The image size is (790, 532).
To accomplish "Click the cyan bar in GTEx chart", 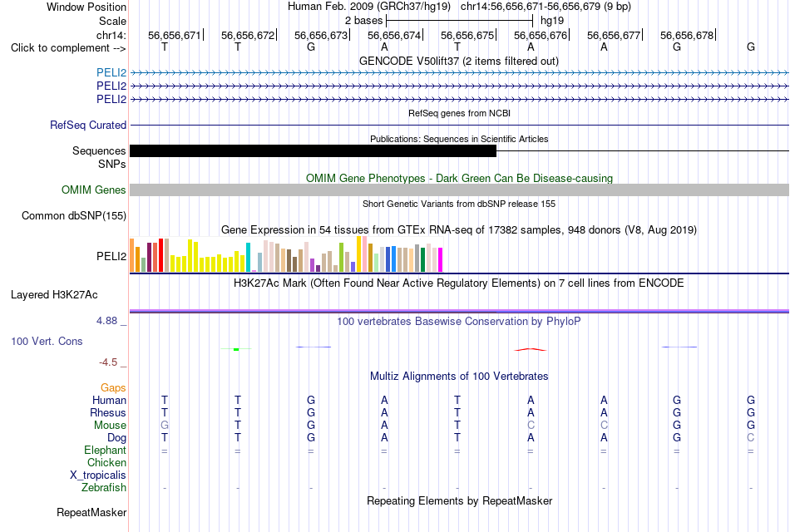I will pyautogui.click(x=248, y=258).
